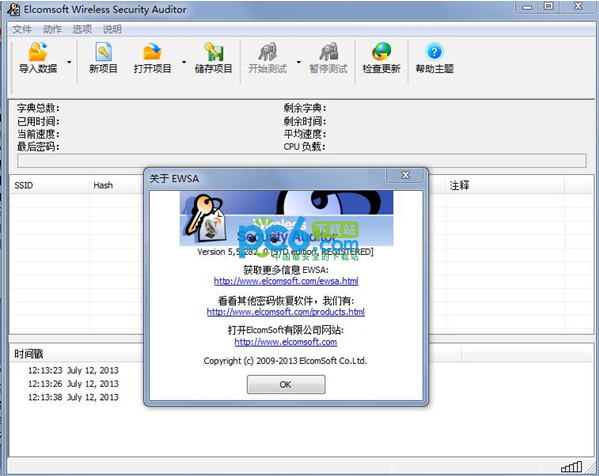
Task: Maximize the Elcomsoft Wireless Security Auditor window
Action: 549,6
